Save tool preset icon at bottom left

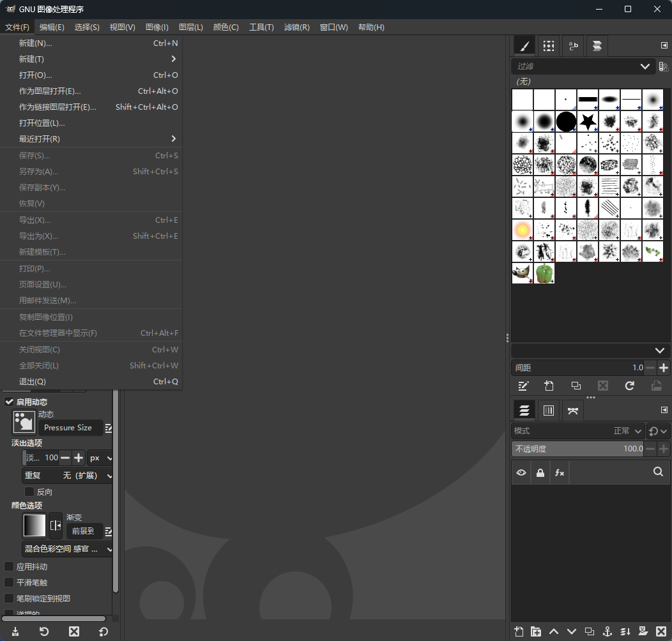(x=15, y=631)
